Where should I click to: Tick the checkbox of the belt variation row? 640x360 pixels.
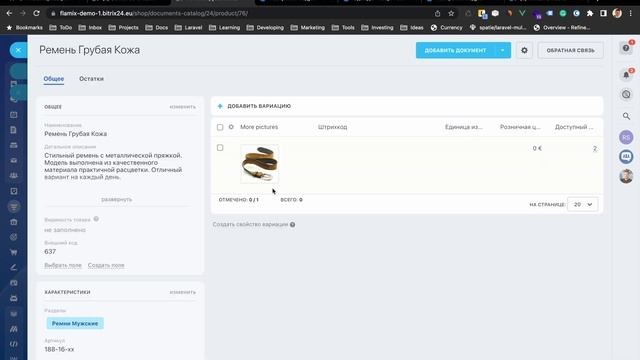tap(220, 148)
